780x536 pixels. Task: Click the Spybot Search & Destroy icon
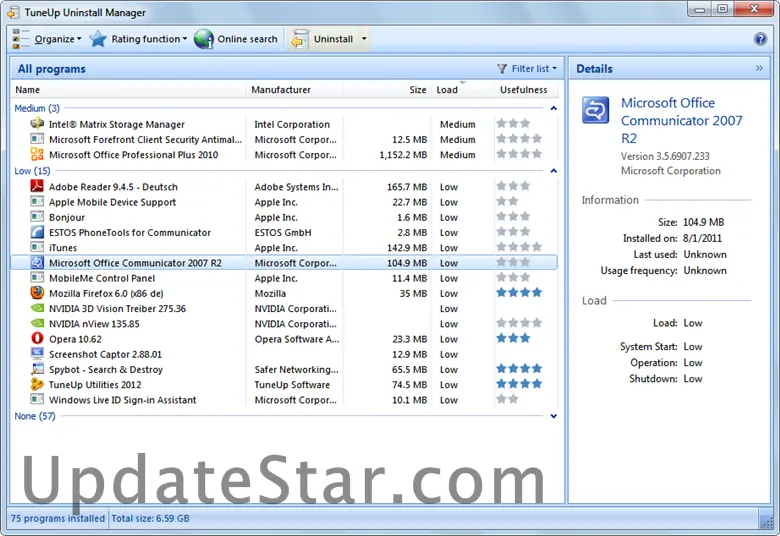point(37,370)
